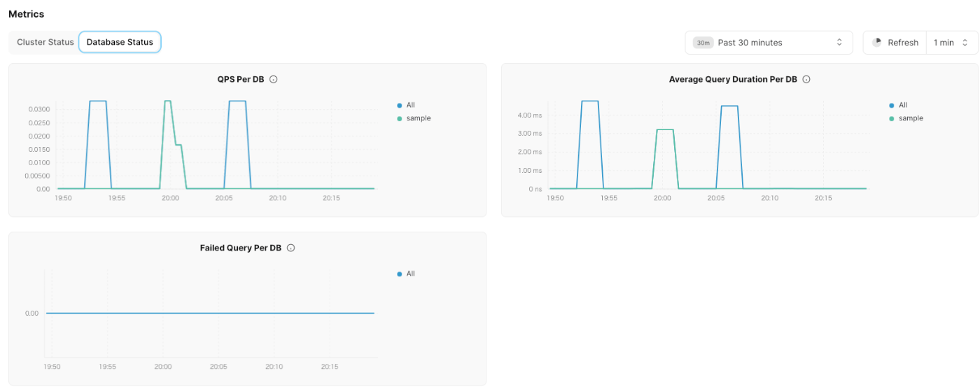Viewport: 980px width, 387px height.
Task: Click chevron arrows of time range selector
Action: [x=839, y=43]
